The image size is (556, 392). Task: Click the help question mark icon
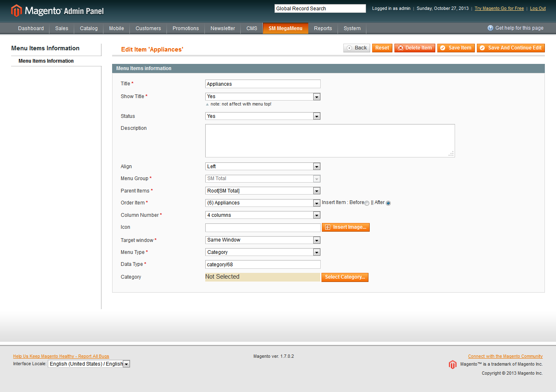490,28
